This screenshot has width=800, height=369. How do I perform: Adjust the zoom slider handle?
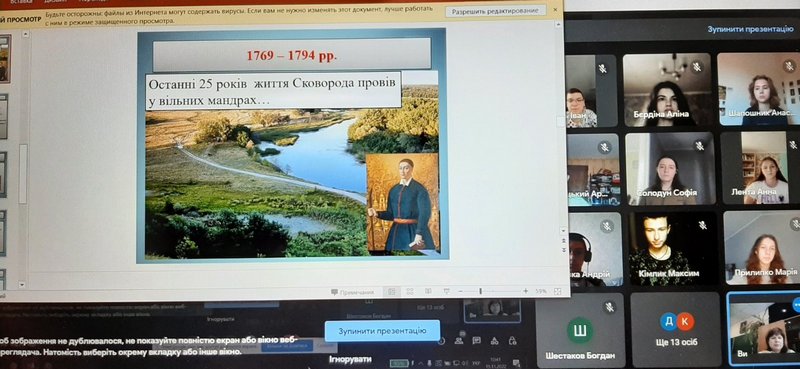click(480, 291)
